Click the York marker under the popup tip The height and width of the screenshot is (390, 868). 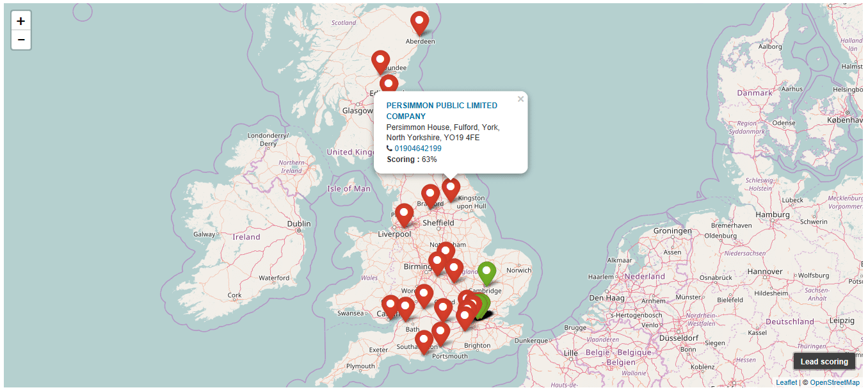click(451, 190)
